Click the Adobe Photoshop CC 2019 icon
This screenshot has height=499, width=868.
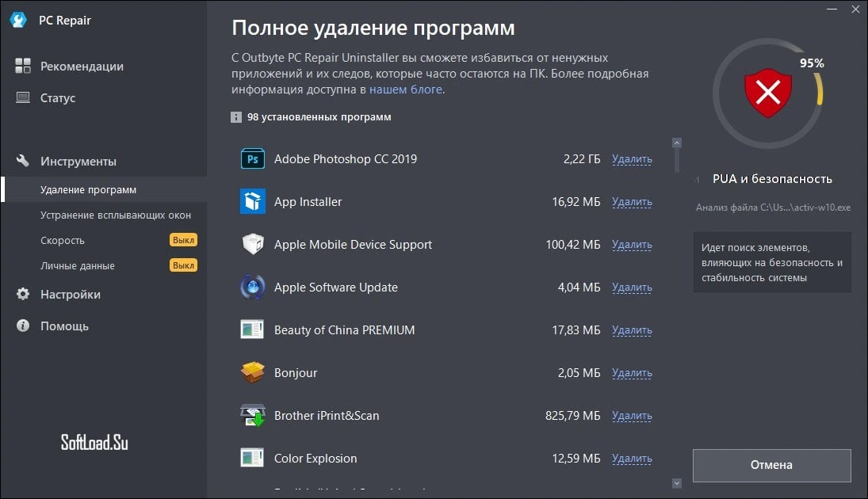point(252,158)
